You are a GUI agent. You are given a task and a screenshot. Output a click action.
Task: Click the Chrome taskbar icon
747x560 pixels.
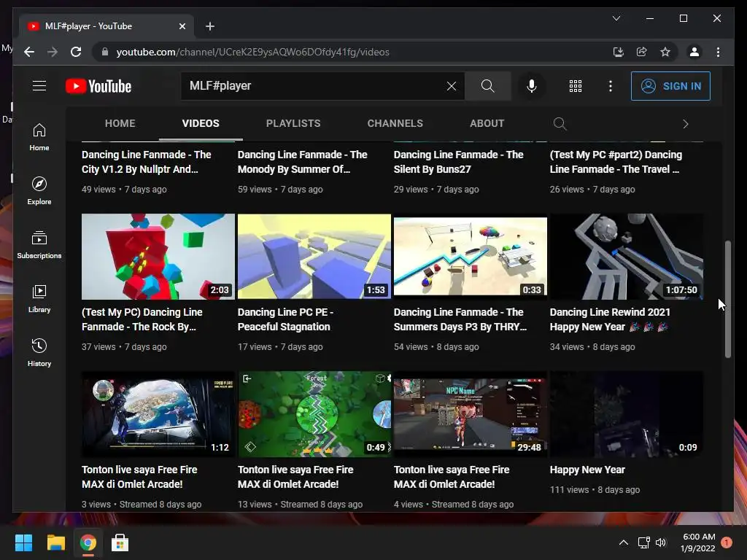coord(88,542)
